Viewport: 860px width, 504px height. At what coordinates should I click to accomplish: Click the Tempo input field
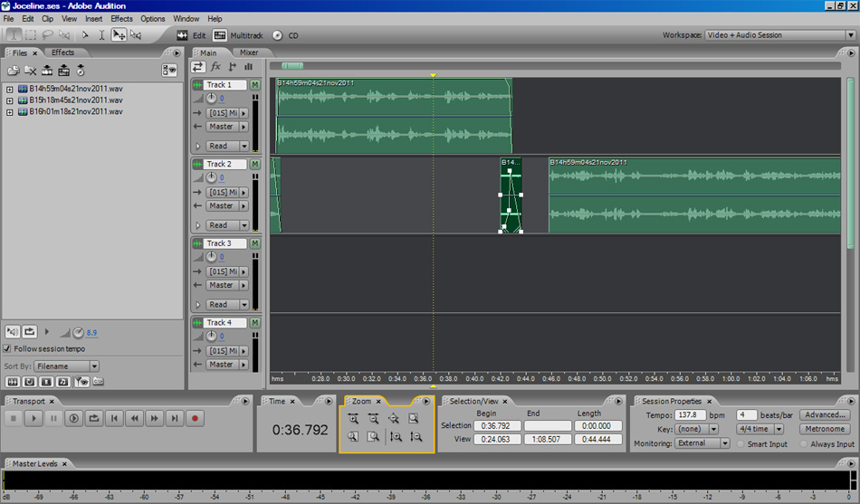690,414
